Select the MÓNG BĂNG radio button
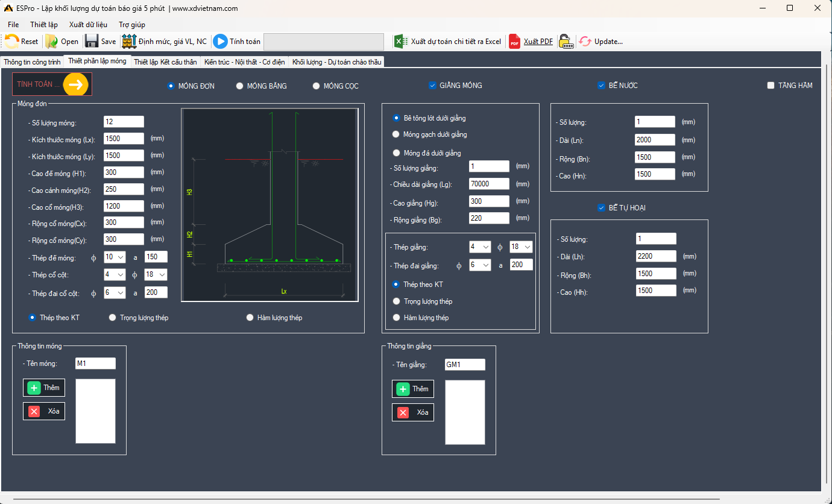The image size is (832, 504). click(240, 86)
